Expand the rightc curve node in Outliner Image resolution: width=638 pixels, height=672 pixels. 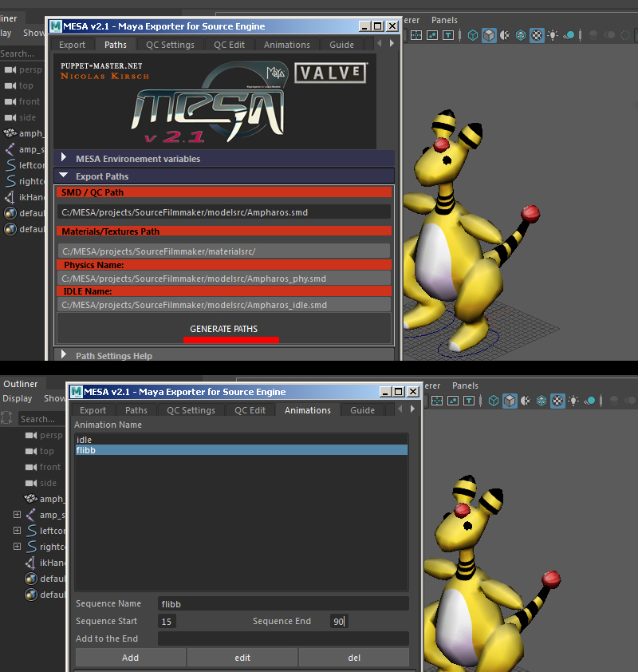(17, 546)
